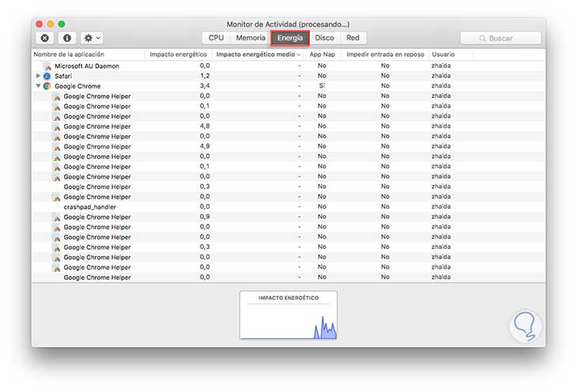Click Chrome Helper icon with 4,8 impact
Image resolution: width=577 pixels, height=392 pixels.
pyautogui.click(x=56, y=126)
